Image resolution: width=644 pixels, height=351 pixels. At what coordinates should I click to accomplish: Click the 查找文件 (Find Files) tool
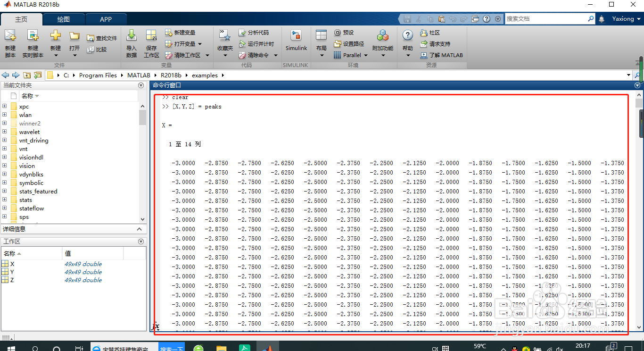(x=102, y=38)
